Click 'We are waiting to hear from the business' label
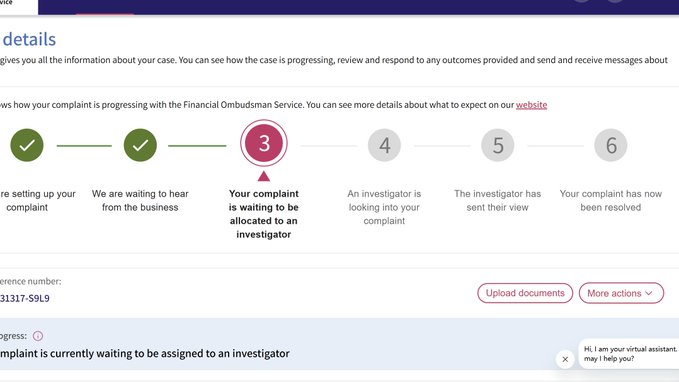 point(140,201)
